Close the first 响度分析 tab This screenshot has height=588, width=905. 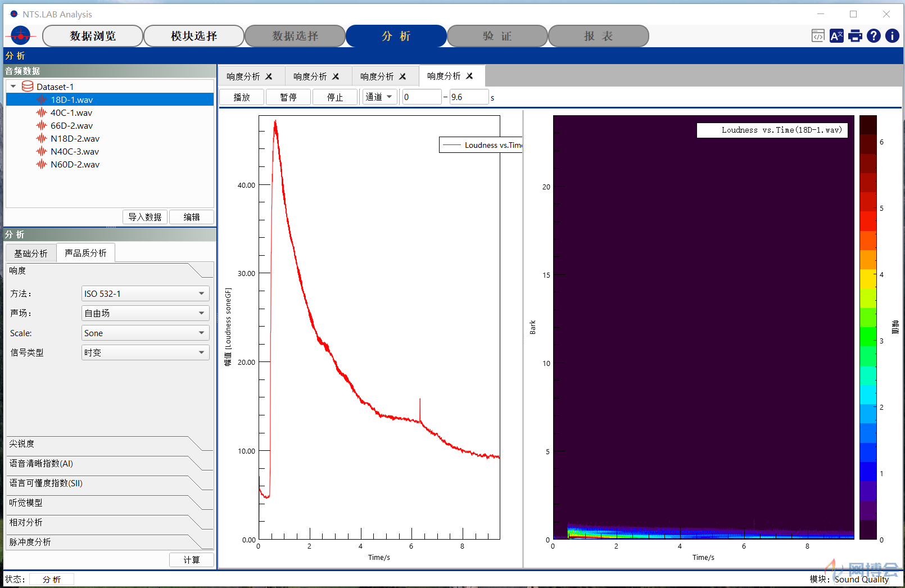(269, 76)
